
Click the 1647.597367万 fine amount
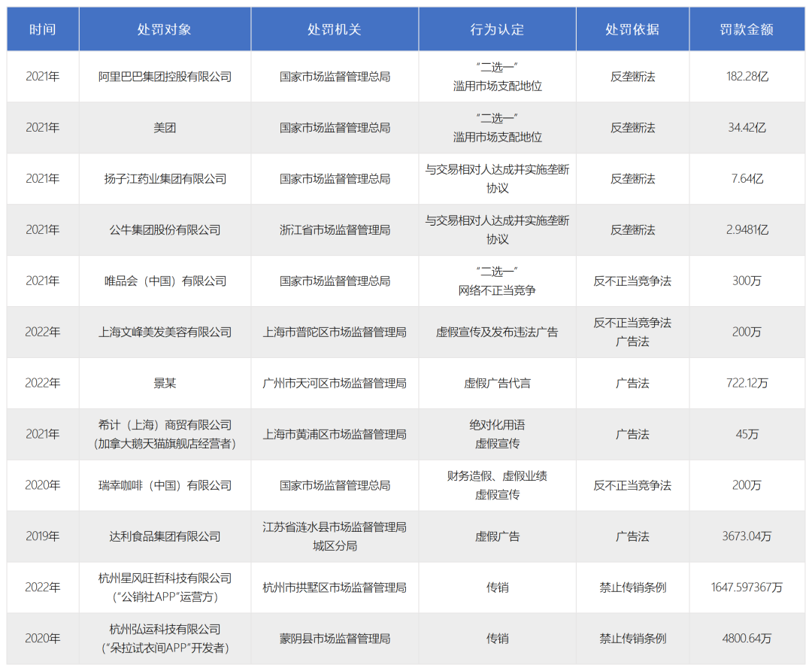pyautogui.click(x=747, y=588)
